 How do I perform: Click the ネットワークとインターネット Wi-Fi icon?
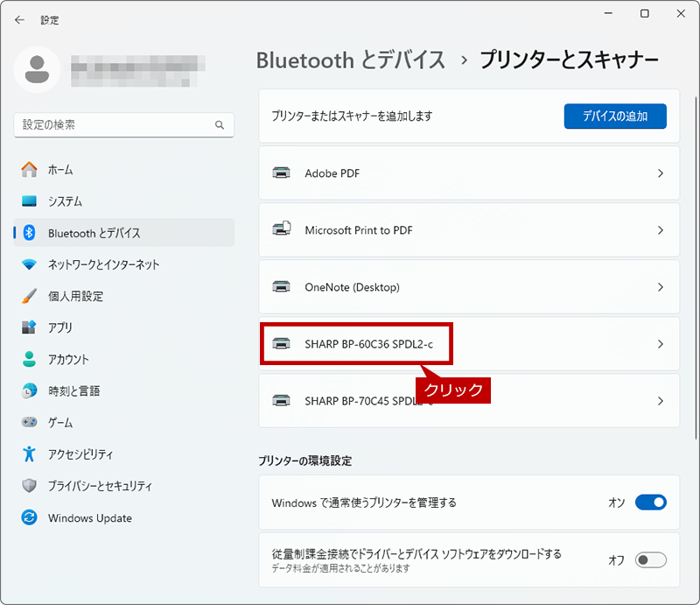[30, 264]
